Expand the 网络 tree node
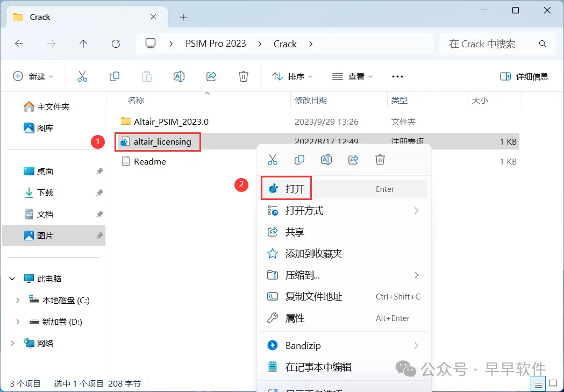This screenshot has width=564, height=392. coord(12,344)
